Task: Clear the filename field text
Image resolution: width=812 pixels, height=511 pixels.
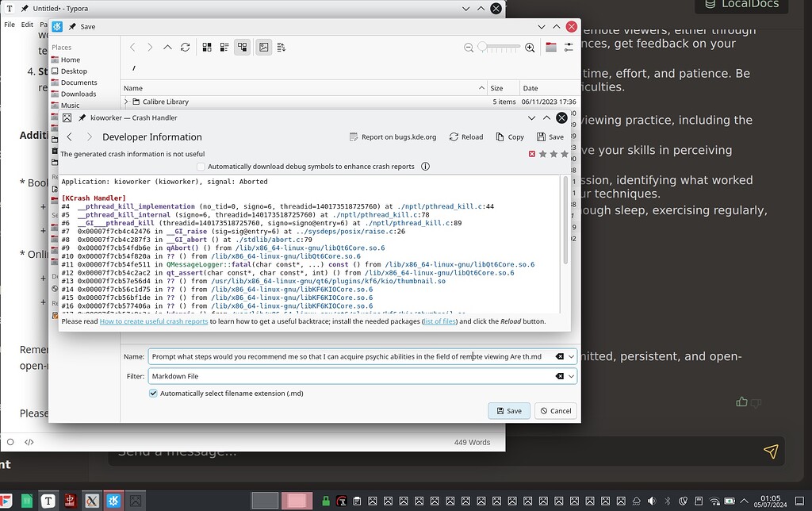Action: [x=559, y=357]
